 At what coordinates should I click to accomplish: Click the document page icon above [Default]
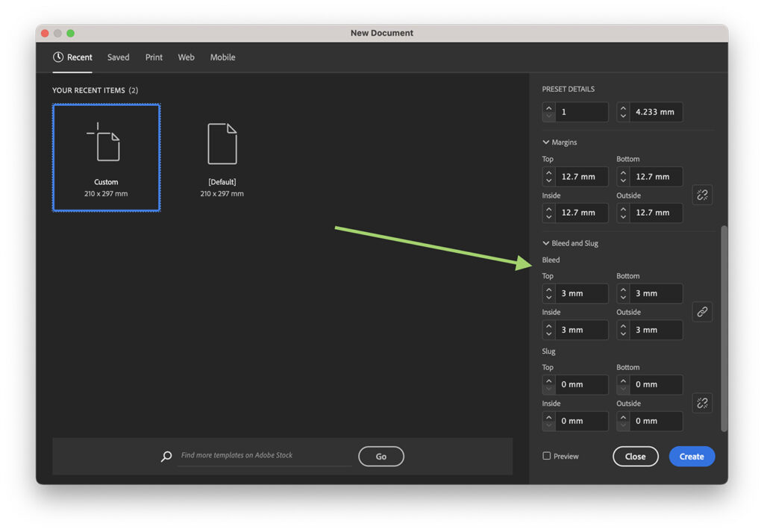pos(221,143)
